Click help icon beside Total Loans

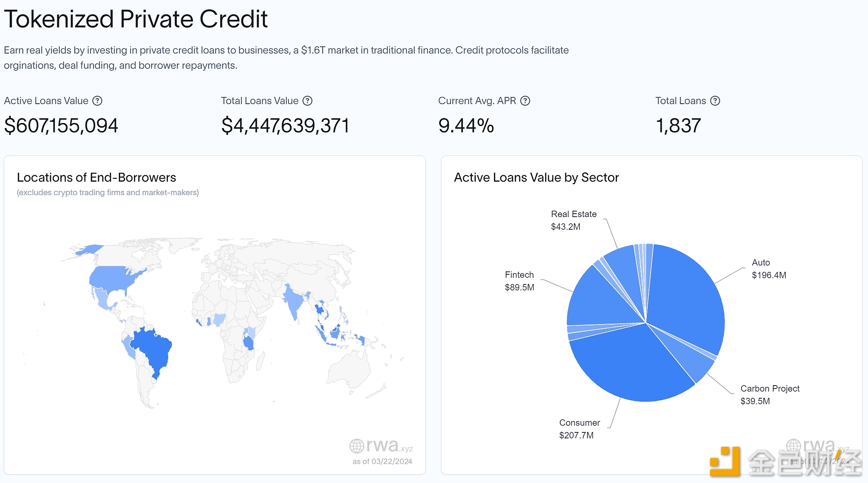[715, 101]
